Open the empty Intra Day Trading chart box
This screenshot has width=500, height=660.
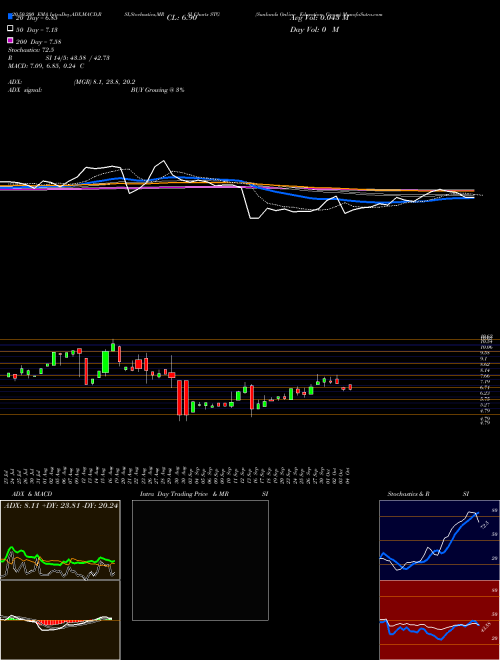tap(200, 560)
